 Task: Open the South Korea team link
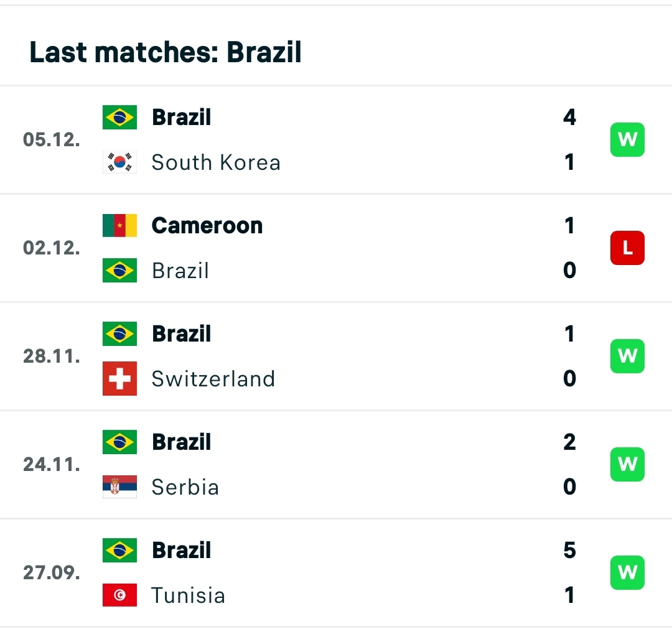pyautogui.click(x=216, y=162)
